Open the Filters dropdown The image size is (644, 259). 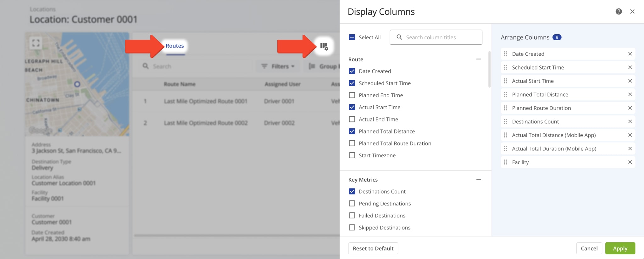point(278,66)
